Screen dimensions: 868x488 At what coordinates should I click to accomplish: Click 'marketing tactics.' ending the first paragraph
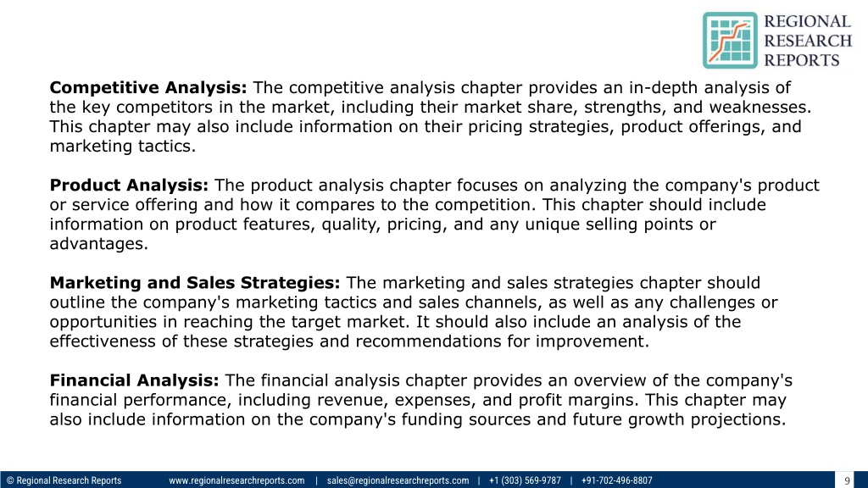point(123,146)
